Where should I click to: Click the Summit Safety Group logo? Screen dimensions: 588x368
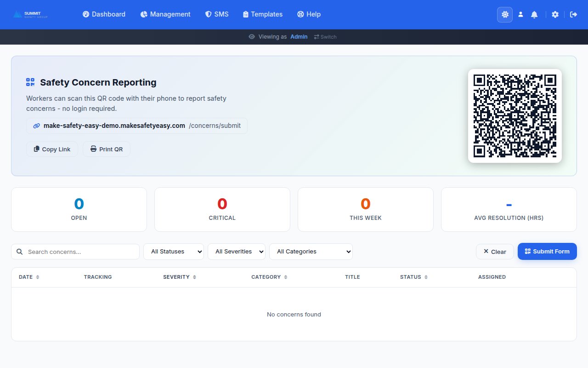coord(30,14)
